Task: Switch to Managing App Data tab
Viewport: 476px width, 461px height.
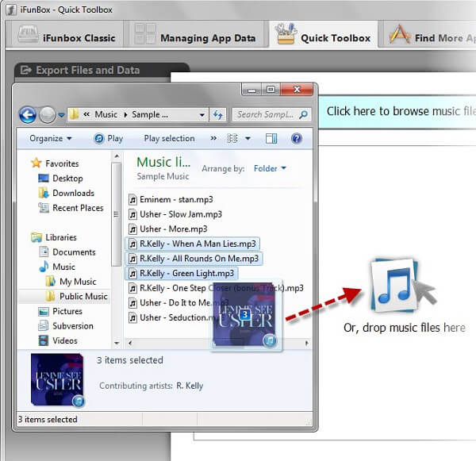Action: pyautogui.click(x=196, y=34)
